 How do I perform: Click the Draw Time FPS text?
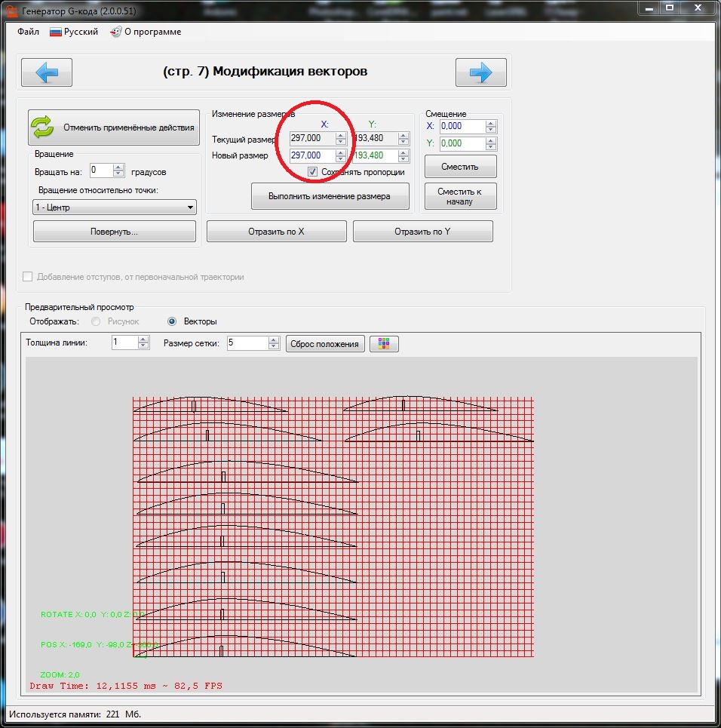[126, 686]
